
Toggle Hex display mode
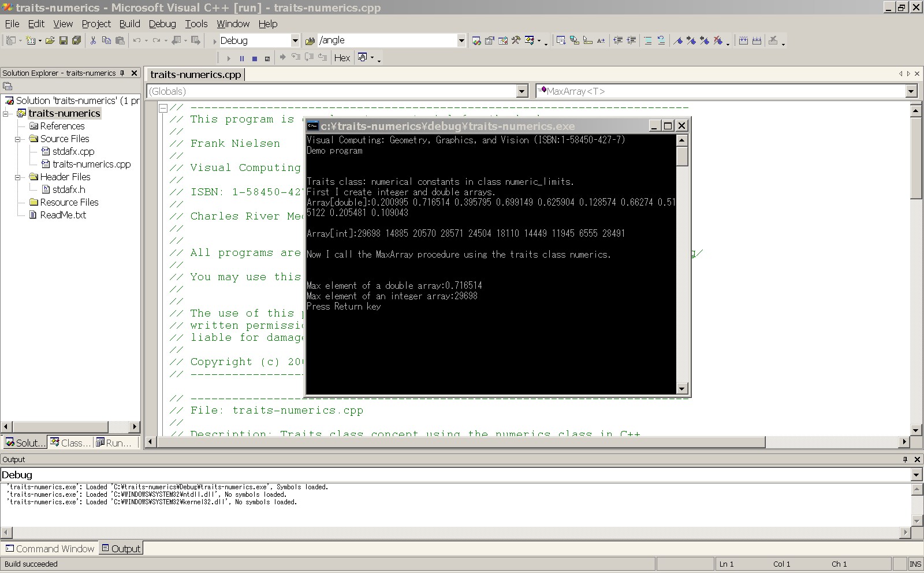point(342,58)
